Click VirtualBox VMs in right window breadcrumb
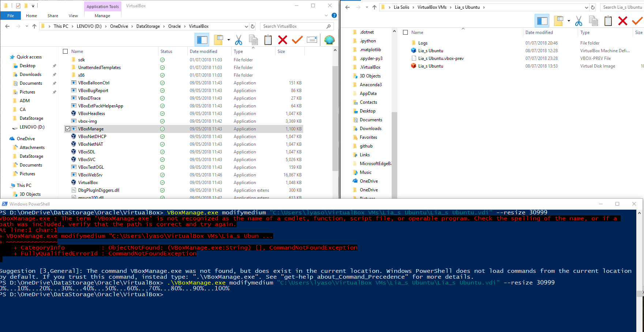Viewport: 644px width, 332px height. click(432, 7)
